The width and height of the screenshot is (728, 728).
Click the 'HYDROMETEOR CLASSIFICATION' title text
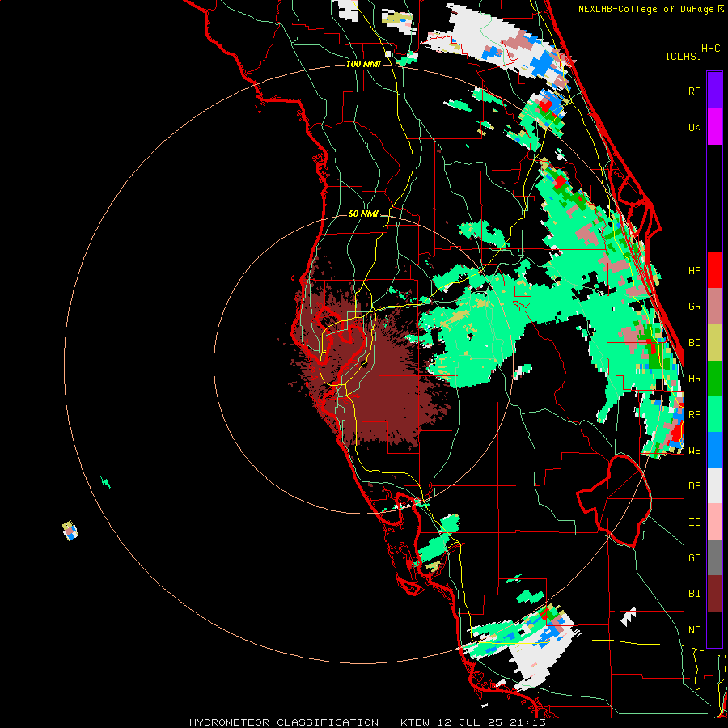284,722
